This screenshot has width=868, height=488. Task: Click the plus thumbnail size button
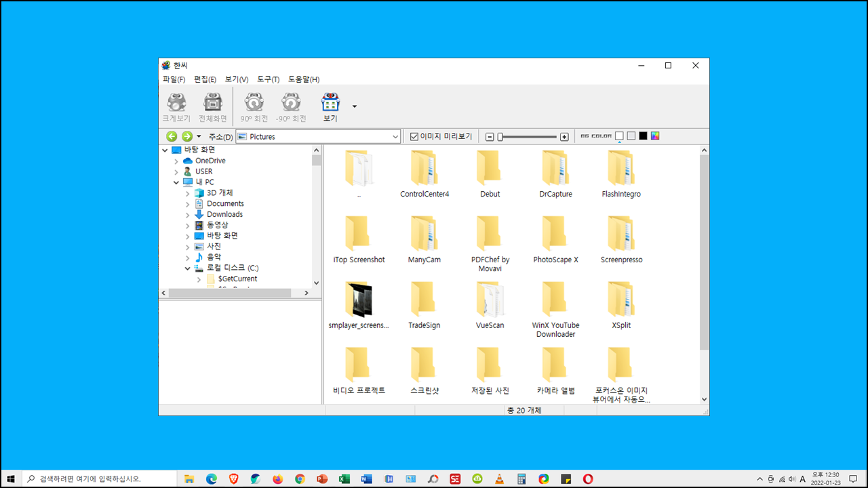pyautogui.click(x=564, y=137)
